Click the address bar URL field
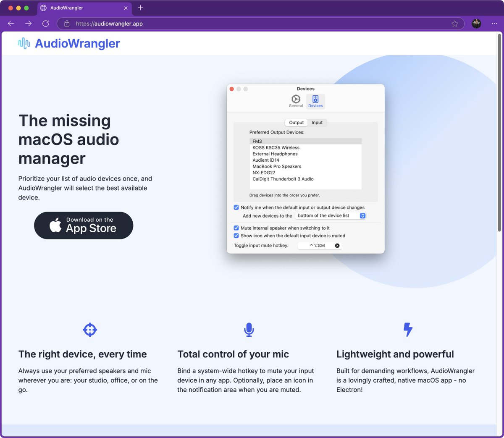Screen dimensions: 504x438 [x=260, y=24]
